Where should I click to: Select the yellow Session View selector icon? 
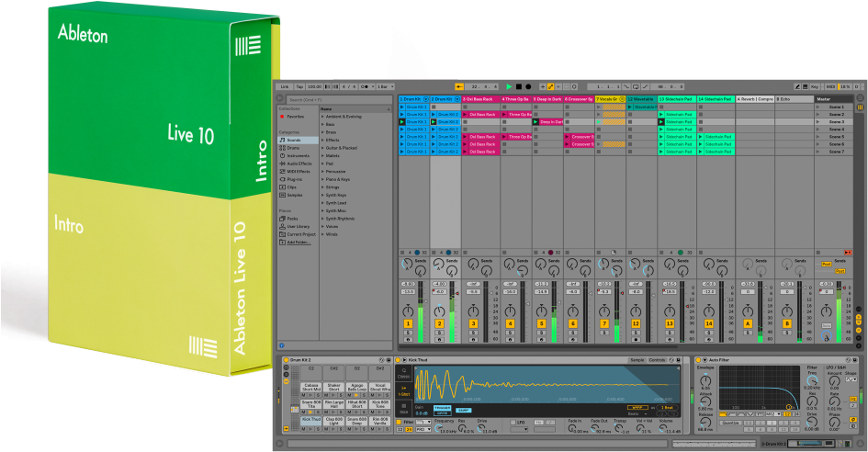tap(861, 107)
